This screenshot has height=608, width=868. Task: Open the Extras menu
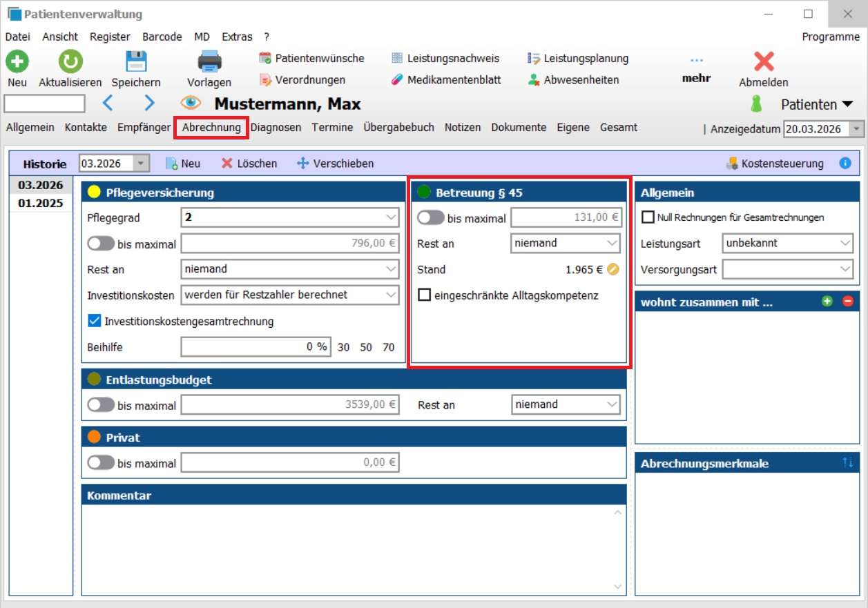[237, 37]
